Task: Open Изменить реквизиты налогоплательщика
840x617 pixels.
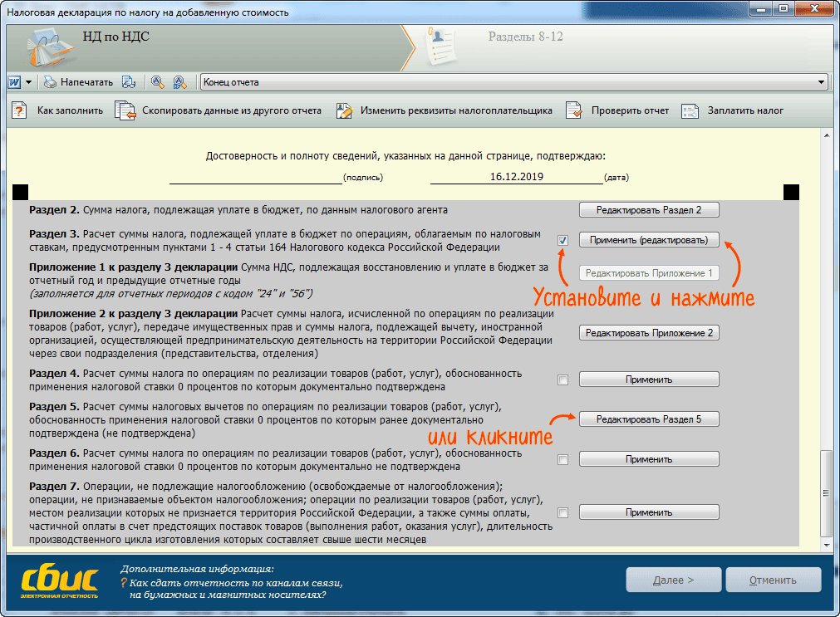Action: [x=445, y=110]
